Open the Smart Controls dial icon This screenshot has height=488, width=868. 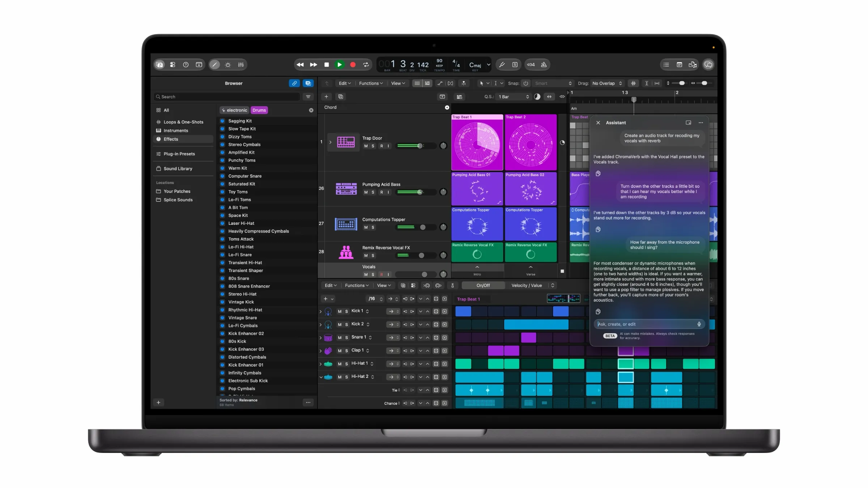point(228,65)
